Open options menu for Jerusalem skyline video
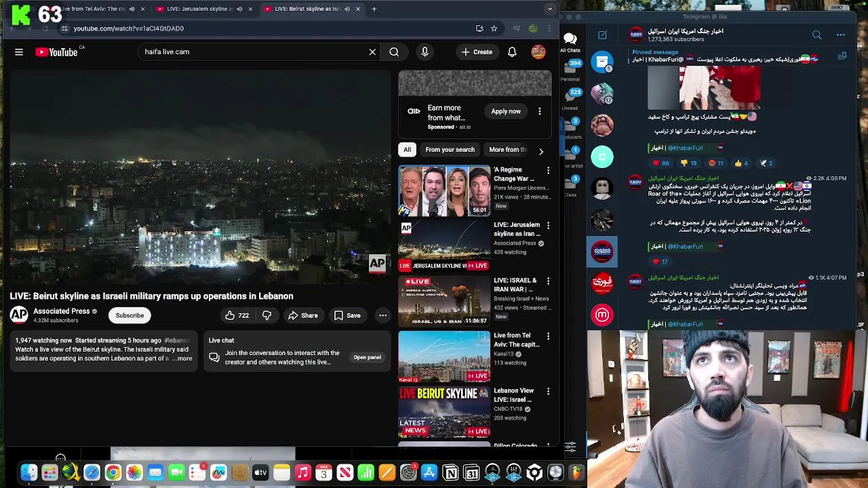Image resolution: width=868 pixels, height=488 pixels. point(548,225)
